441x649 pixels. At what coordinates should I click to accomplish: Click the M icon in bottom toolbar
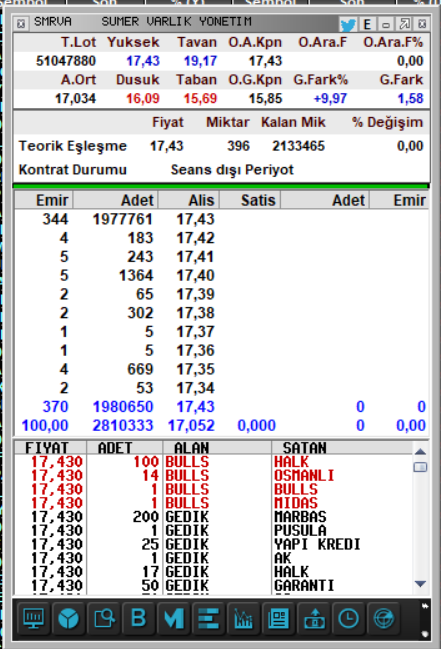[x=174, y=619]
